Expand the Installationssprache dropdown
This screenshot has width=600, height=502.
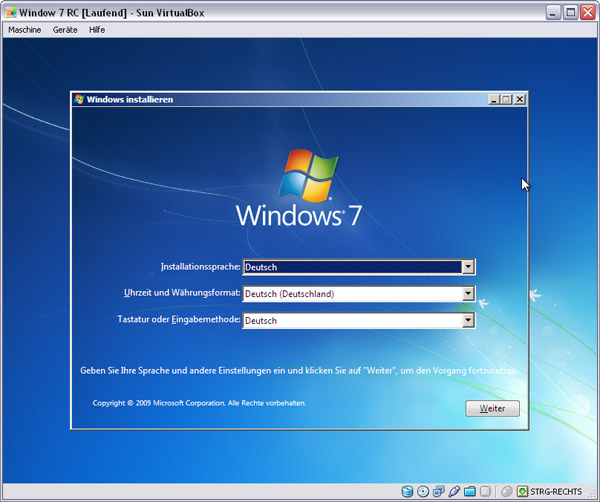click(x=467, y=267)
